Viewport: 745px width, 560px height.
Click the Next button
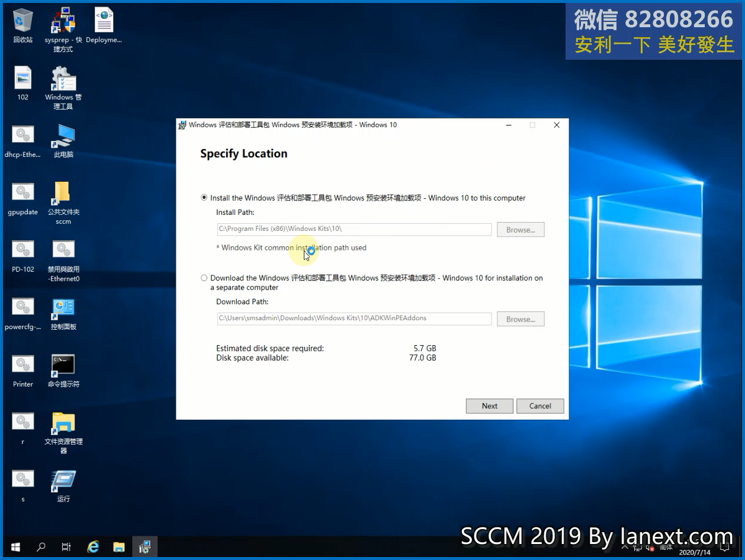coord(490,406)
